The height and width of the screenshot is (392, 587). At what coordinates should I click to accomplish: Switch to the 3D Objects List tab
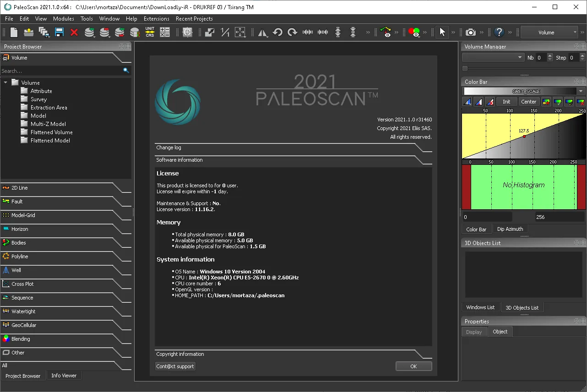tap(522, 308)
